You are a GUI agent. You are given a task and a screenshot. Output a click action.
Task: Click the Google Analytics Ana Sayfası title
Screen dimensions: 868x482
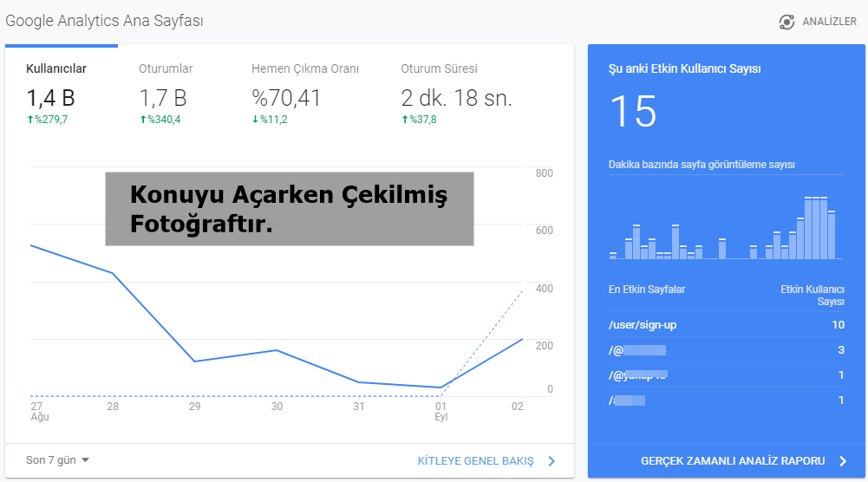point(104,21)
